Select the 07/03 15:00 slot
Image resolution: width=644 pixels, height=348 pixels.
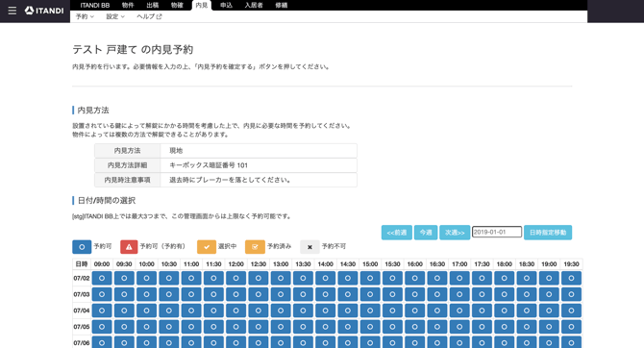tap(370, 294)
